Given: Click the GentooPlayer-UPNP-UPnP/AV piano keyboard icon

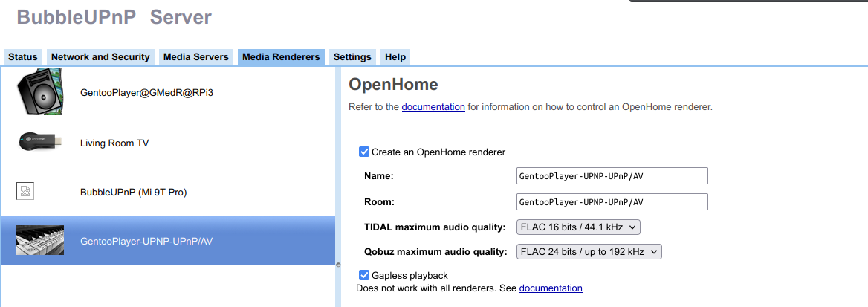Looking at the screenshot, I should coord(40,241).
